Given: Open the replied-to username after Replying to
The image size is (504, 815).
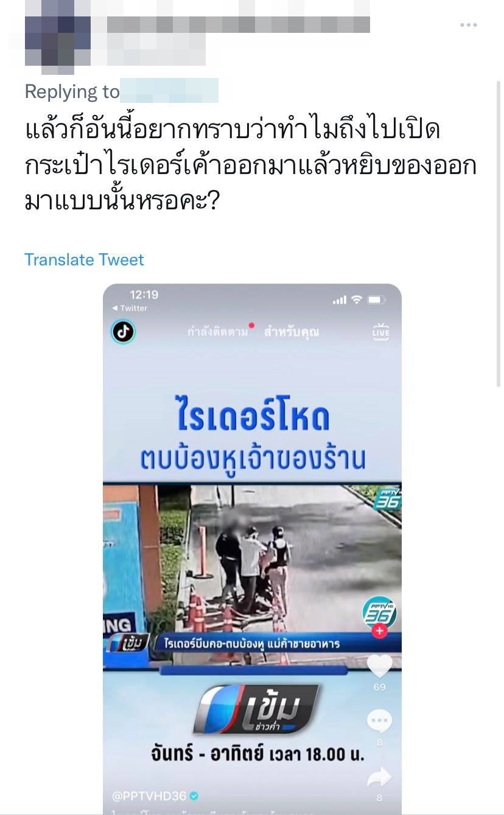Looking at the screenshot, I should pyautogui.click(x=169, y=91).
